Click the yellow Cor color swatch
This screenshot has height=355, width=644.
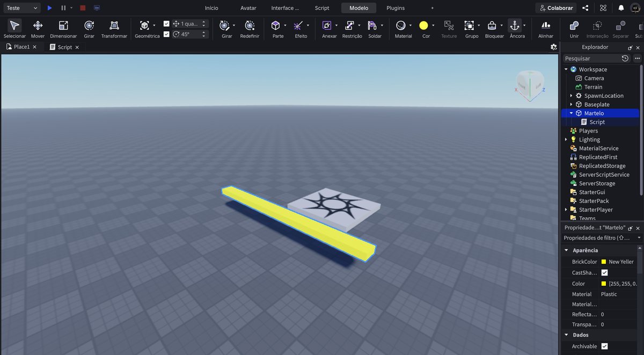coord(423,25)
